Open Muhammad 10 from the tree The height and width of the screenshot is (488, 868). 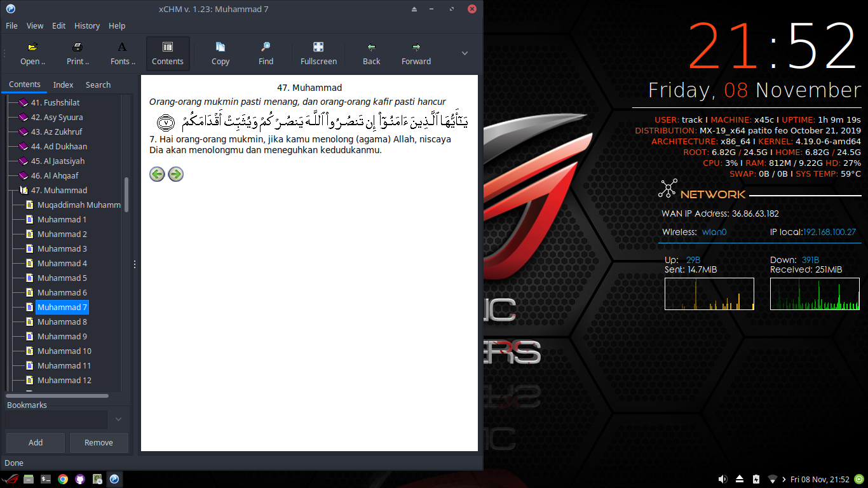(64, 351)
